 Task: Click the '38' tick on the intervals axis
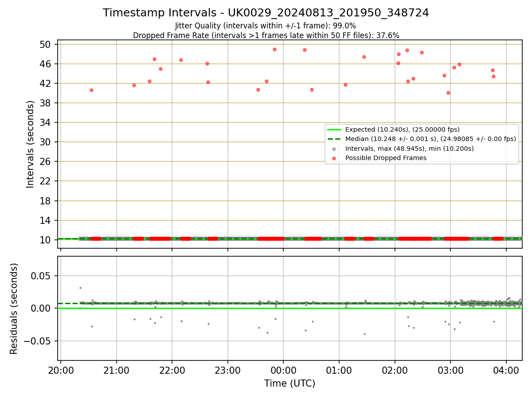[46, 103]
